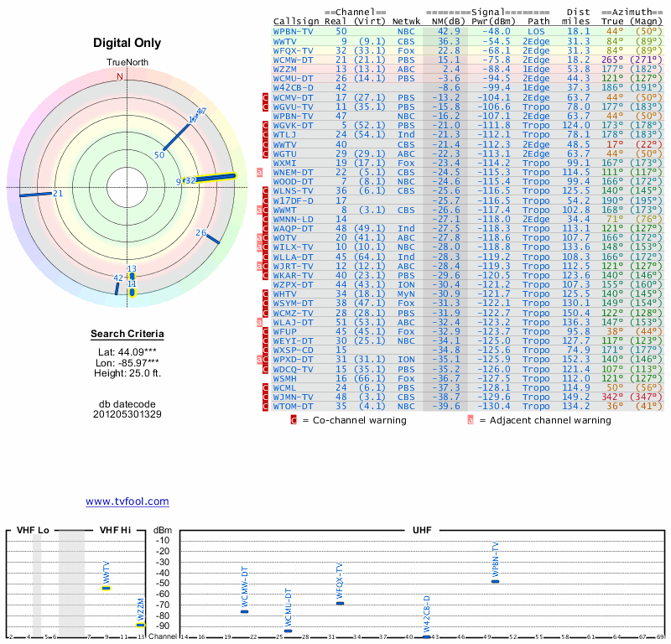Click channel 21 marker on radar plot

tap(58, 194)
